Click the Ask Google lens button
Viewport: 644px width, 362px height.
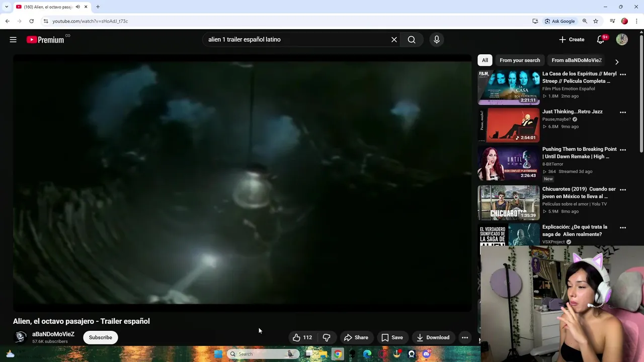click(x=560, y=21)
